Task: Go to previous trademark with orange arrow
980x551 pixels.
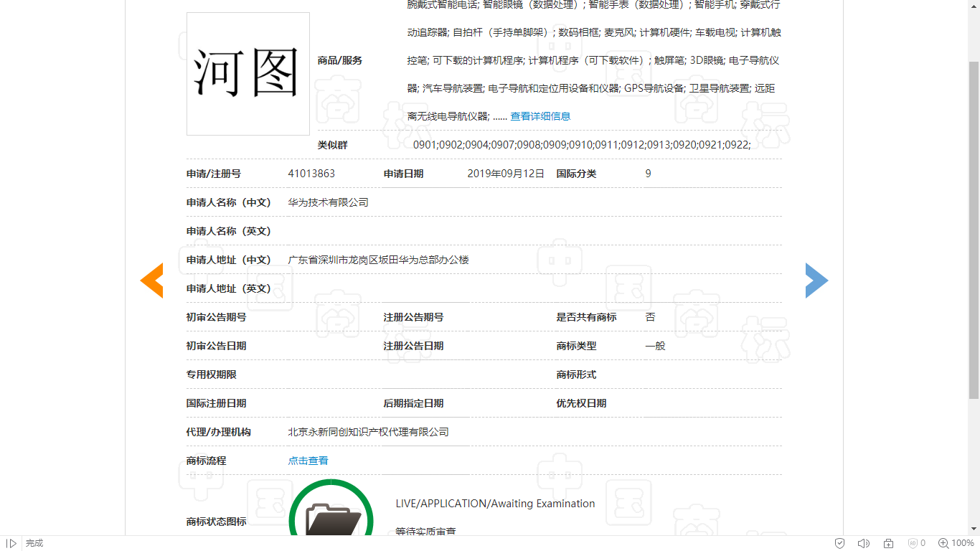Action: [x=151, y=280]
